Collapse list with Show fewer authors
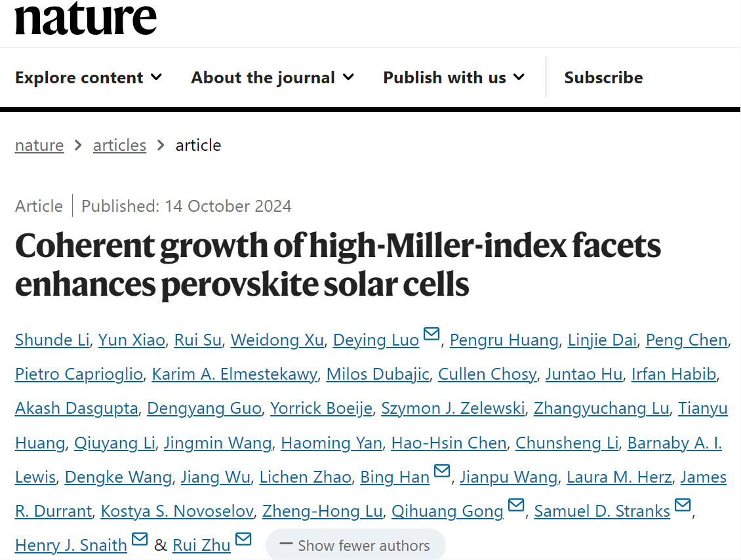The width and height of the screenshot is (741, 560). pyautogui.click(x=355, y=545)
